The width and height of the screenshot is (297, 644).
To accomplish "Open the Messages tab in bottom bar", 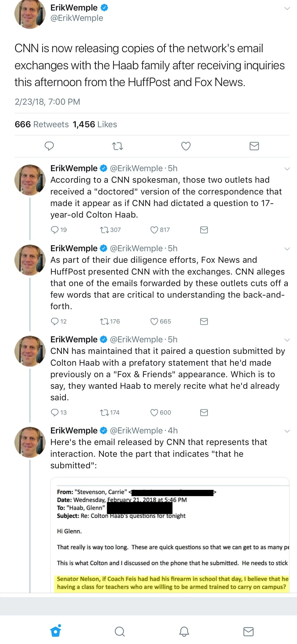I will (248, 631).
